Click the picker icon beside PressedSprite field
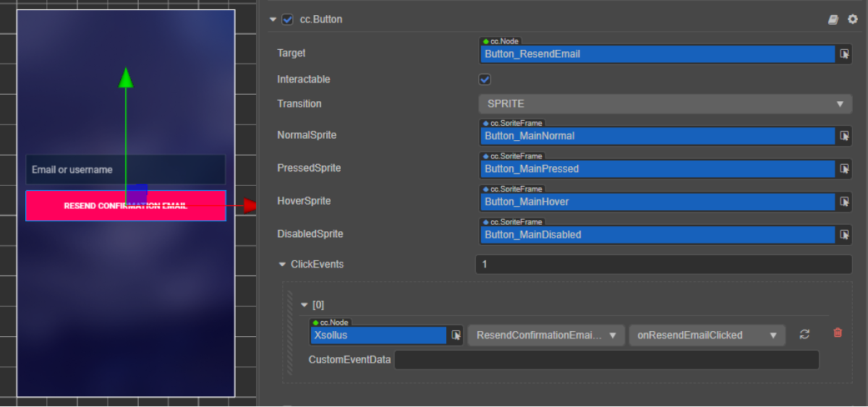The image size is (868, 407). coord(844,169)
